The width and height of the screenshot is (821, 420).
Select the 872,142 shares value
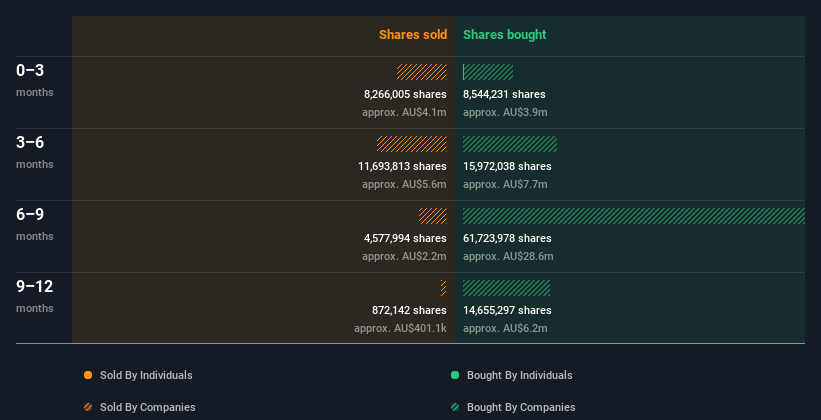point(409,310)
